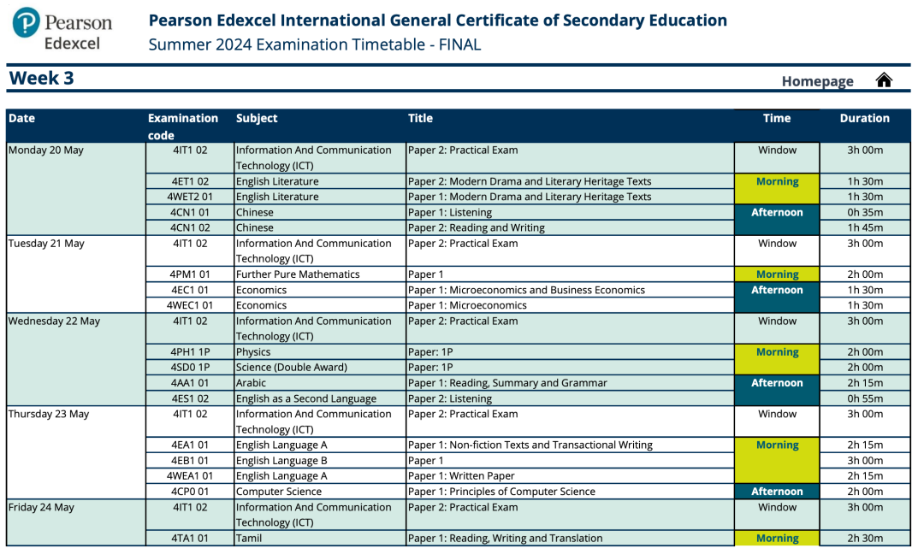The height and width of the screenshot is (560, 924).
Task: Click Paper 1: Non-fiction Texts and Transactional Writing
Action: [x=530, y=445]
